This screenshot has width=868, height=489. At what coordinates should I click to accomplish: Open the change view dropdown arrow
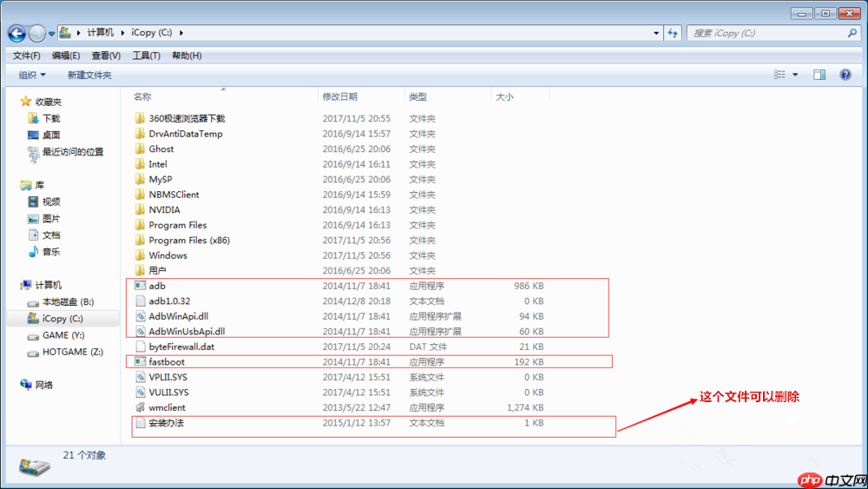(795, 76)
